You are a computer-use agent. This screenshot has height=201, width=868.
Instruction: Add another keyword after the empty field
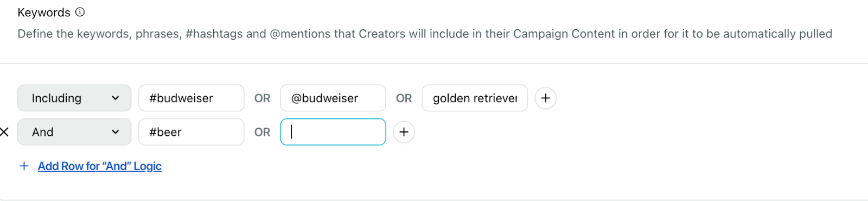pos(404,132)
